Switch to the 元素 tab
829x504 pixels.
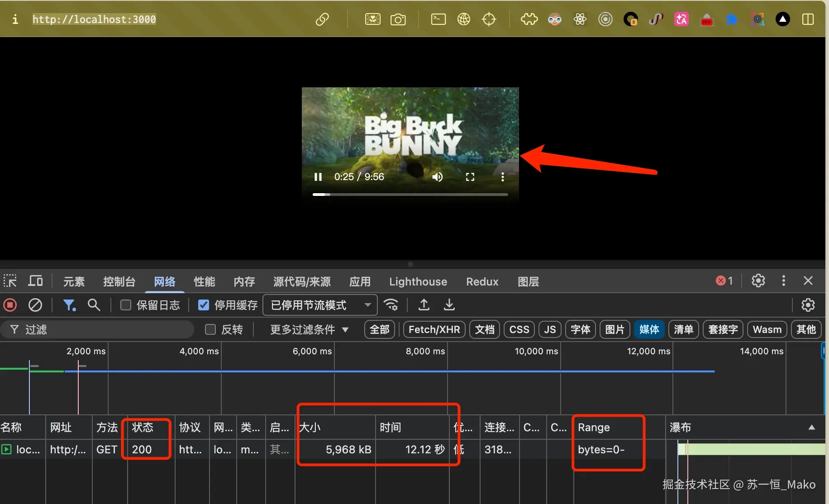point(74,281)
